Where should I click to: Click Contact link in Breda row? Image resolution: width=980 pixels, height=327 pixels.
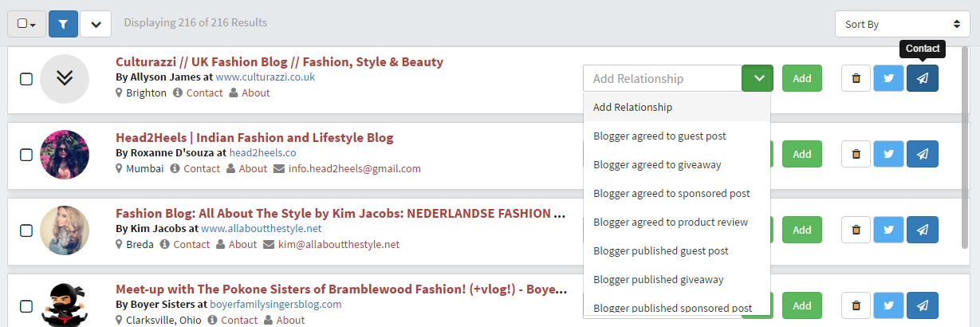tap(191, 244)
